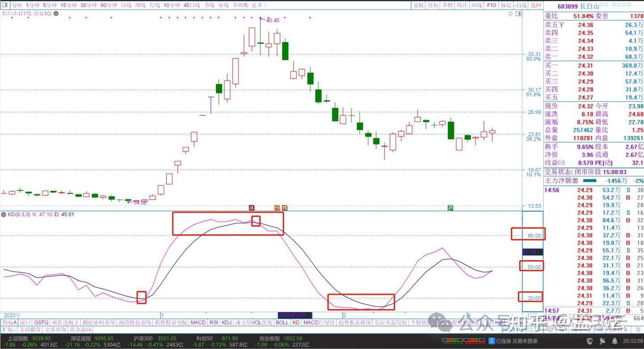Open F10 company information

click(491, 5)
